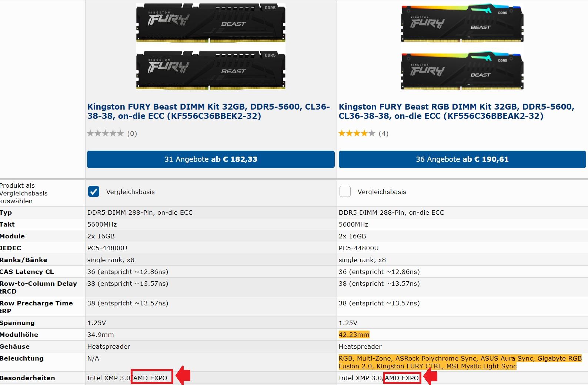
Task: Click the highlighted 42.23mm Modulhöhe value
Action: tap(354, 335)
